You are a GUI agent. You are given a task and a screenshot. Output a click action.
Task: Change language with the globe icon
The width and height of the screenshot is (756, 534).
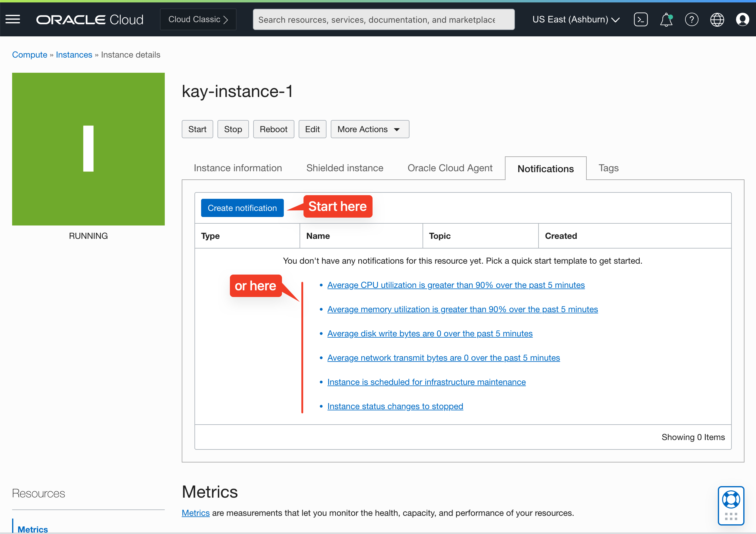point(717,19)
